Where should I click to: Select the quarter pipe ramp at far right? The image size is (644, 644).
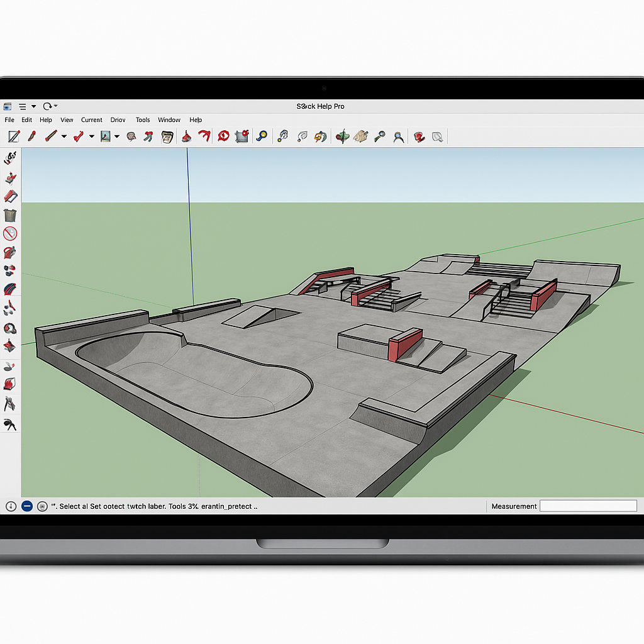pos(575,272)
